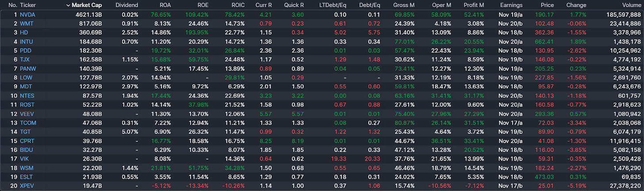Click INTU price 662.41
The width and height of the screenshot is (644, 191).
544,41
